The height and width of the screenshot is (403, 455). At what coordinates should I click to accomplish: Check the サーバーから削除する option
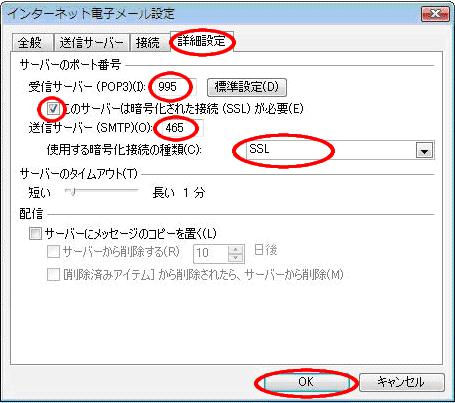click(x=53, y=252)
